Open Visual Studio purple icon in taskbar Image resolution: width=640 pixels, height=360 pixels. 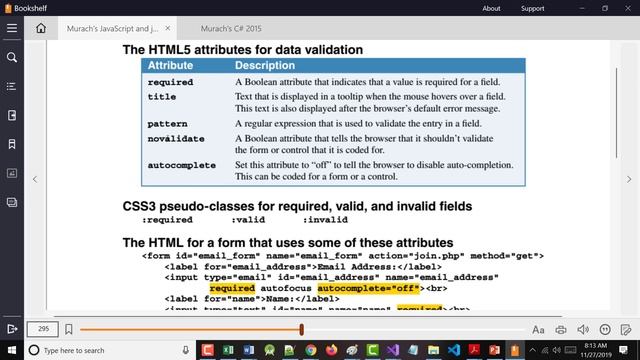coord(393,350)
